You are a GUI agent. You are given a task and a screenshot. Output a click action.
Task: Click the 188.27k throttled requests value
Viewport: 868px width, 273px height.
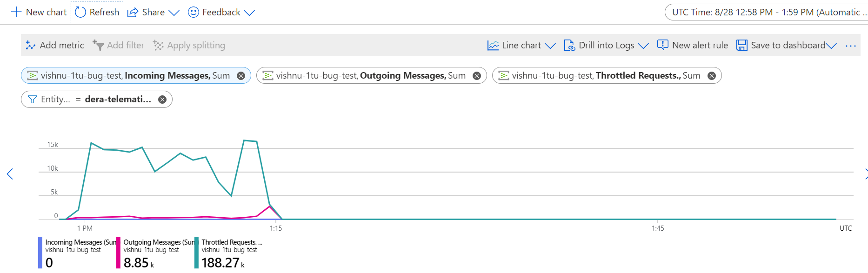tap(223, 263)
